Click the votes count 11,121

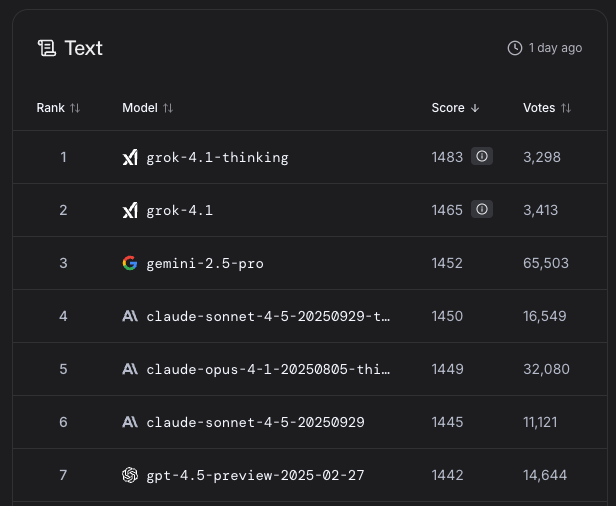540,422
